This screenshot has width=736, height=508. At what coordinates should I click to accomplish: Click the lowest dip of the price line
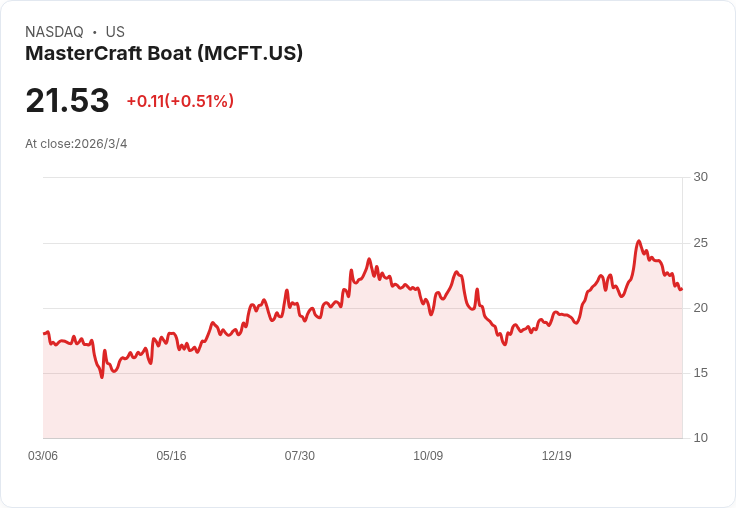click(101, 377)
